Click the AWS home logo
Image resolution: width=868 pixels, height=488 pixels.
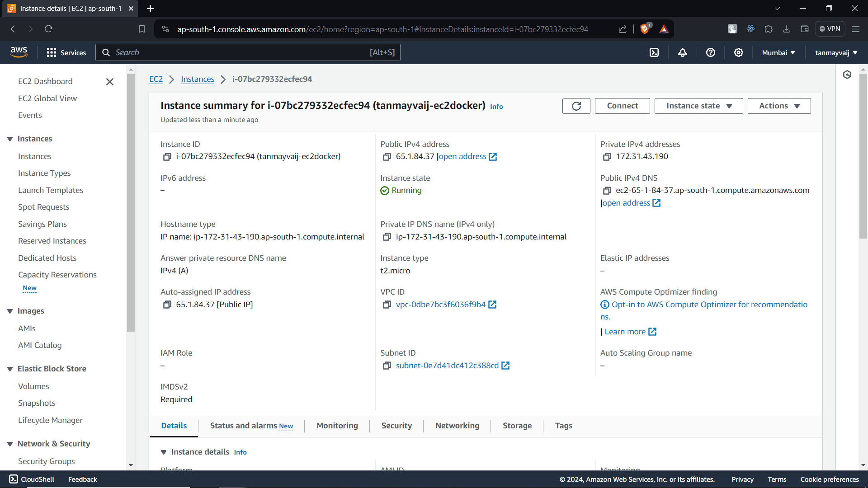coord(19,52)
